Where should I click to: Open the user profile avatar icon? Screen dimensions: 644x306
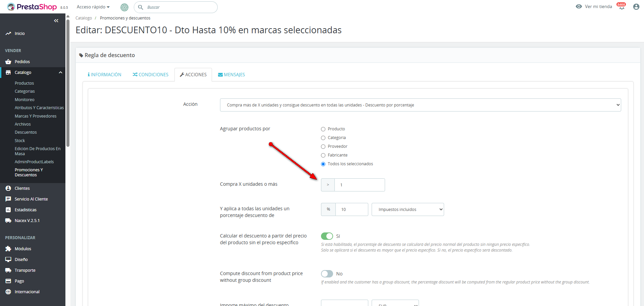636,7
